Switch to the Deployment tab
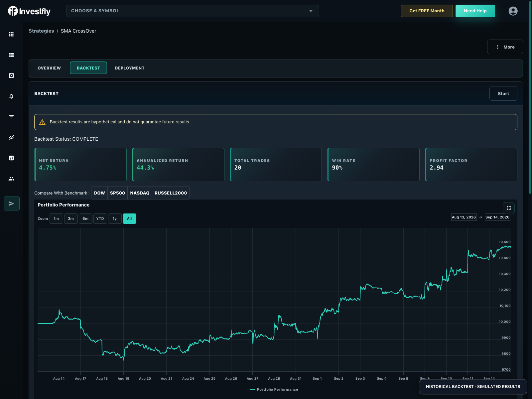The width and height of the screenshot is (532, 399). point(130,68)
